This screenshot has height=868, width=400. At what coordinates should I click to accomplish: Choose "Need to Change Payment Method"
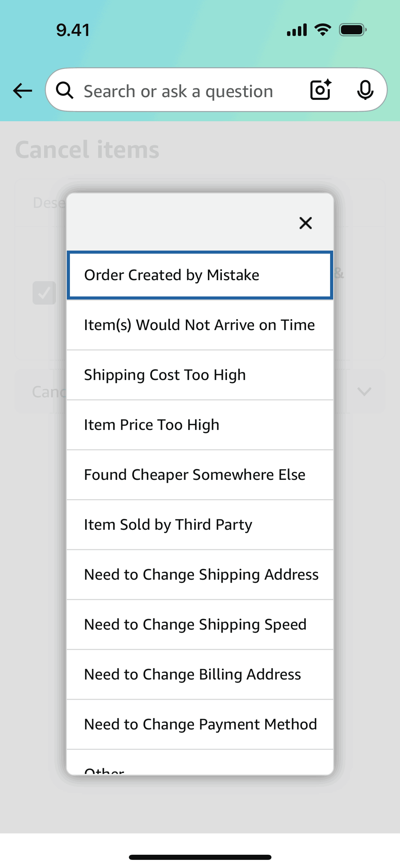200,724
